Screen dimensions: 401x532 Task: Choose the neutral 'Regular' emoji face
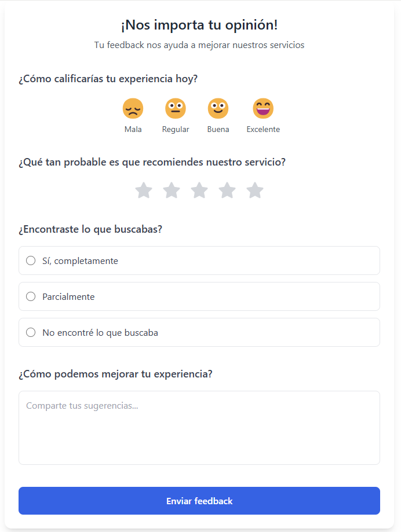176,108
